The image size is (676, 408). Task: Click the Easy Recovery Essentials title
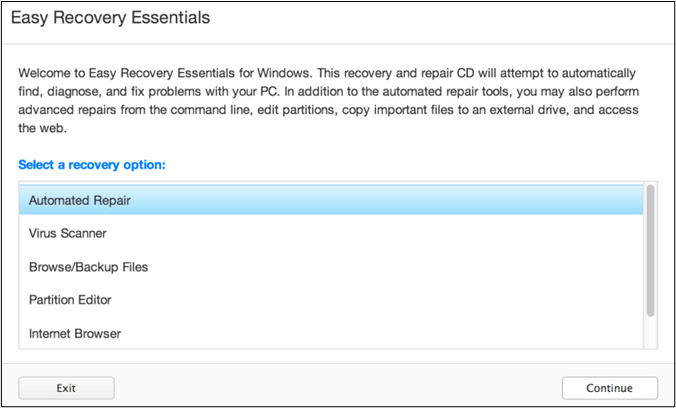[x=110, y=18]
